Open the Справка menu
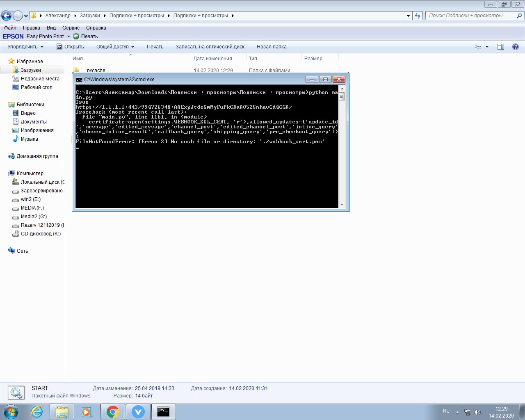Viewport: 525px width, 420px height. (96, 28)
